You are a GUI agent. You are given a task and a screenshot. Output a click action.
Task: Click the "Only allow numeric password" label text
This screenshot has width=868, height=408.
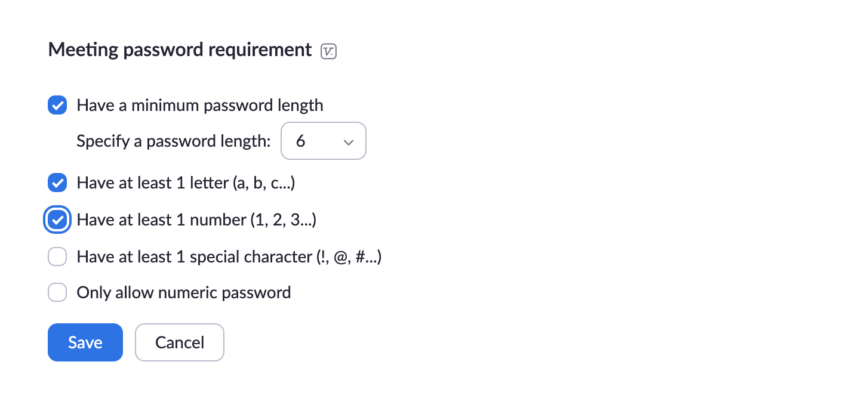184,293
